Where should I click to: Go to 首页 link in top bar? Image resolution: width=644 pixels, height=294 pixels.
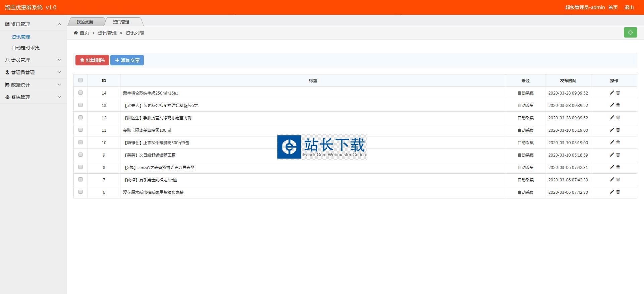[x=613, y=7]
